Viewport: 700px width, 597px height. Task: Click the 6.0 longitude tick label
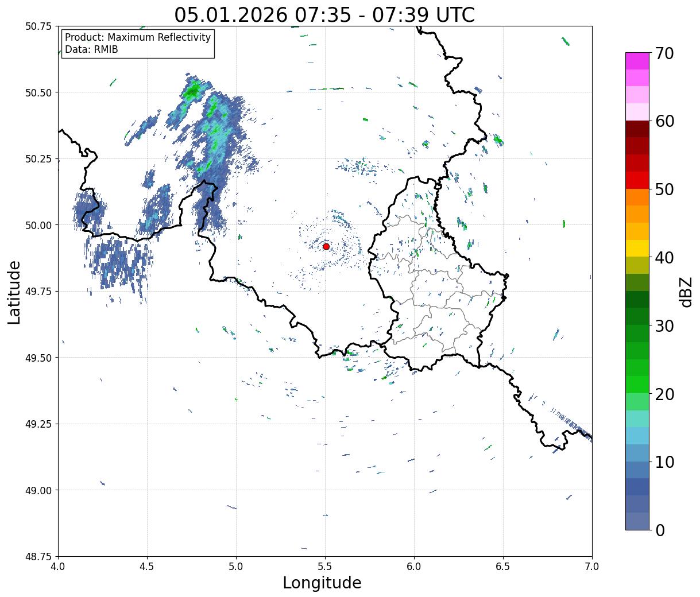[x=414, y=567]
